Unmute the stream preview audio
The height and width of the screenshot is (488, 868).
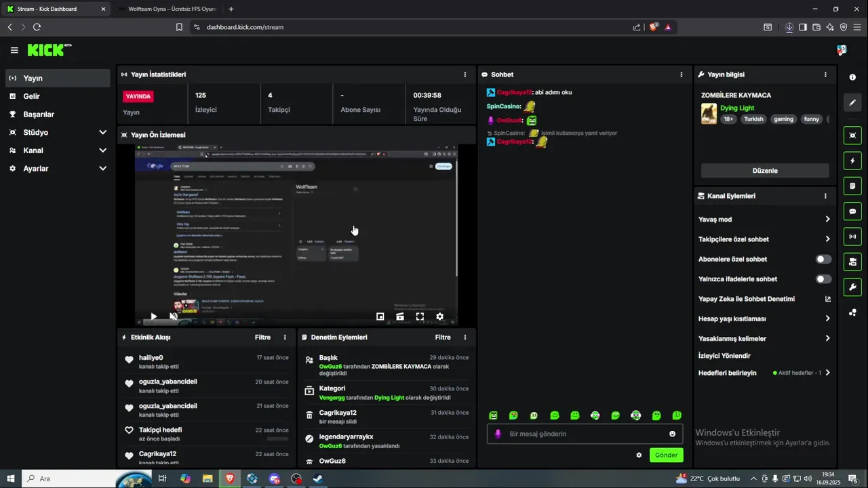click(174, 317)
